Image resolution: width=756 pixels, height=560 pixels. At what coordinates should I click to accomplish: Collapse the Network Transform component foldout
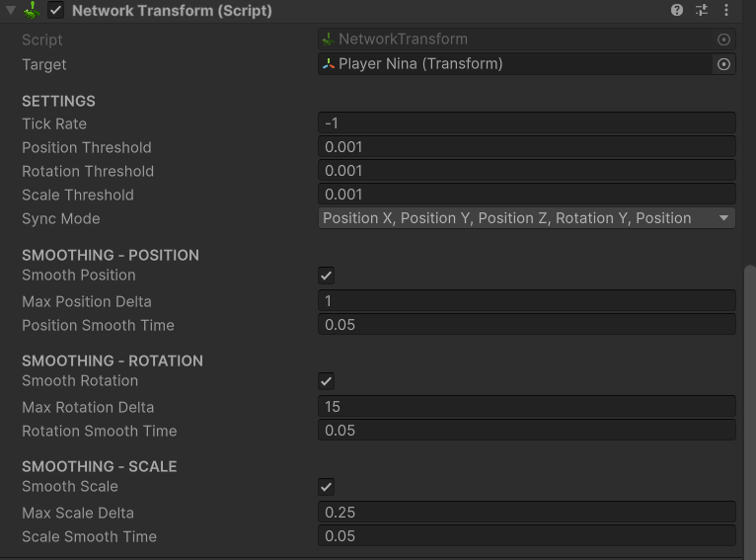tap(11, 10)
